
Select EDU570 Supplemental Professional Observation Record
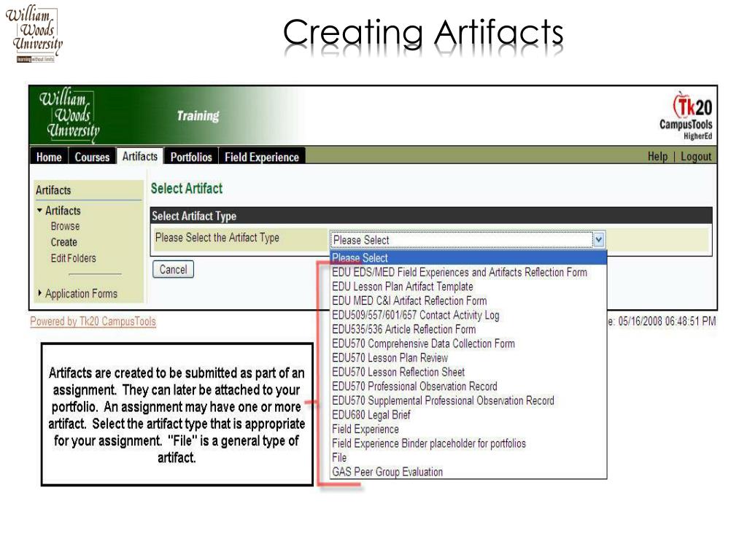(468, 400)
